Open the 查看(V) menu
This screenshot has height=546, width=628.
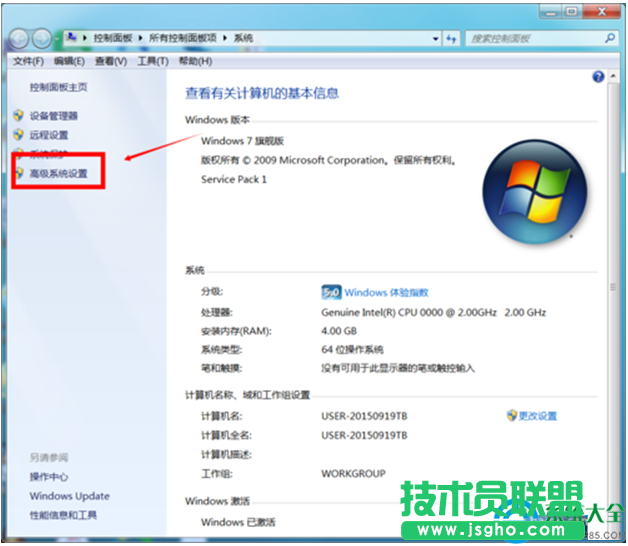(x=111, y=61)
